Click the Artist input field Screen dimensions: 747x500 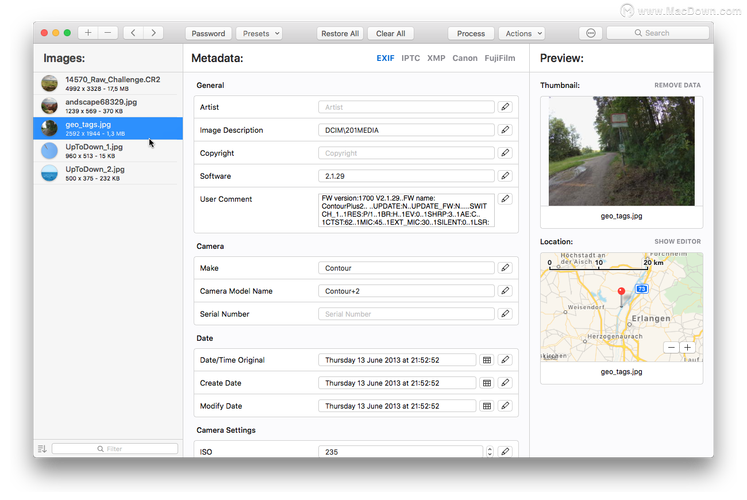tap(406, 107)
